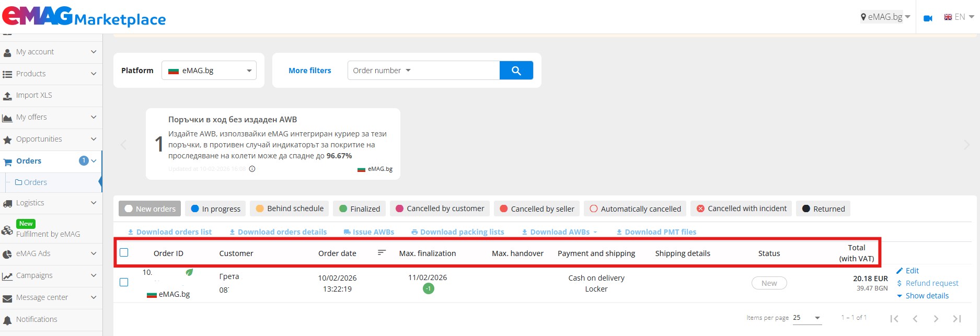Screen dimensions: 980x336
Task: Collapse the Orders menu chevron
Action: tap(94, 161)
